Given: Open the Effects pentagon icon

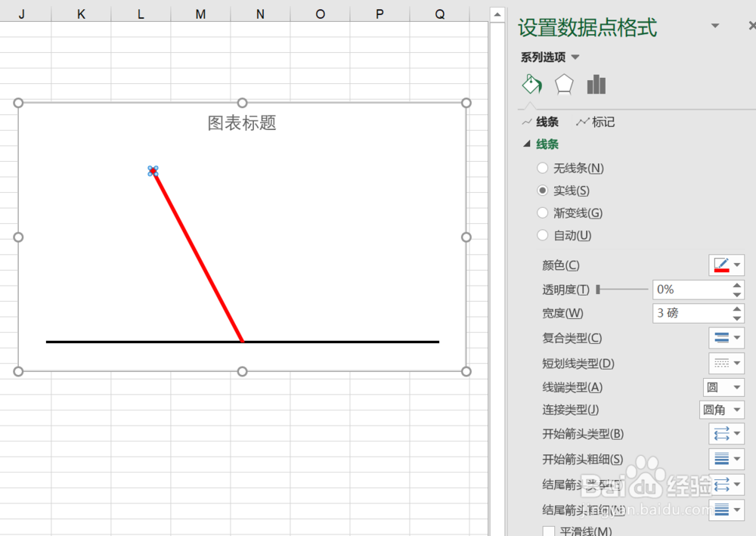Looking at the screenshot, I should pos(563,84).
